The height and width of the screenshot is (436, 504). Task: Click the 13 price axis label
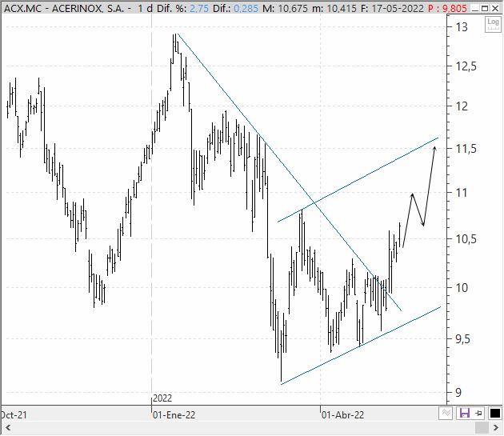[x=462, y=27]
